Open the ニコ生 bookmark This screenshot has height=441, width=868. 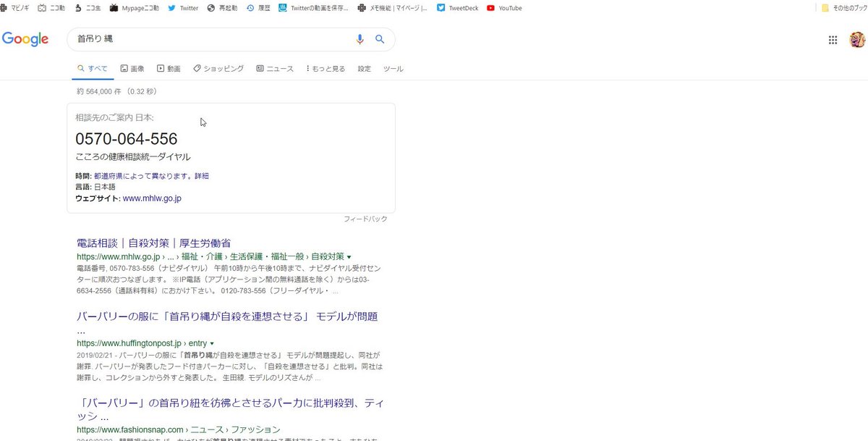pos(88,8)
